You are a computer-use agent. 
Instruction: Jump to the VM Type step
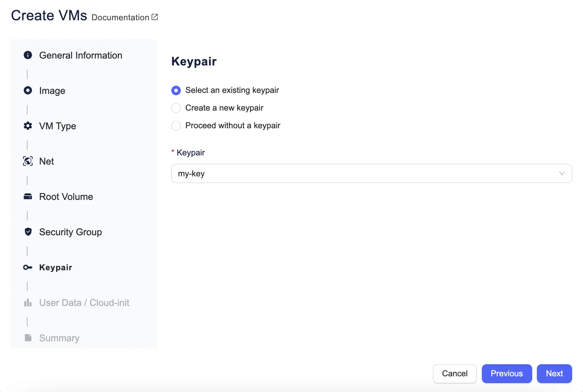click(57, 126)
